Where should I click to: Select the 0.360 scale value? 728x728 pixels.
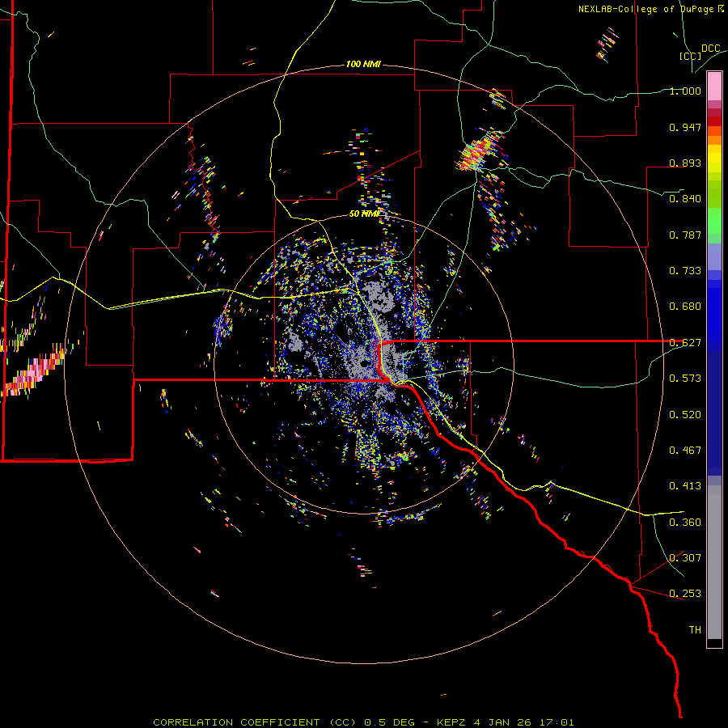[x=685, y=523]
